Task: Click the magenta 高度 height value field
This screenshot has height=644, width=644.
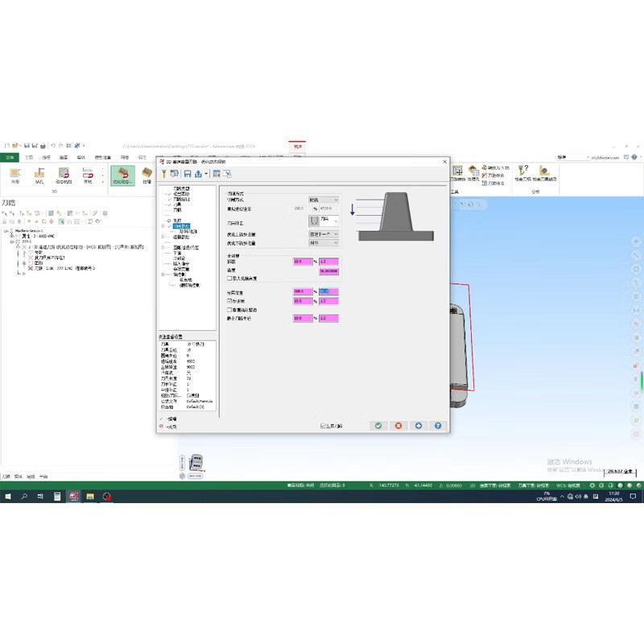Action: tap(328, 271)
